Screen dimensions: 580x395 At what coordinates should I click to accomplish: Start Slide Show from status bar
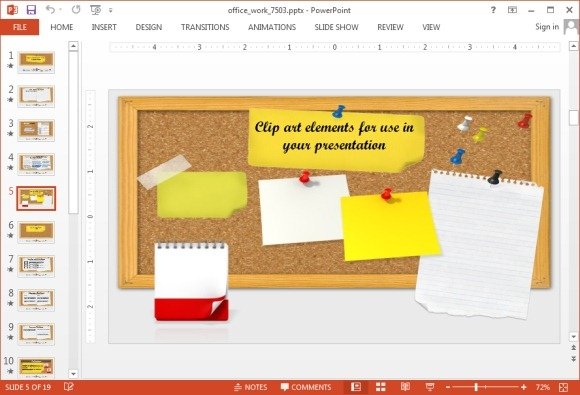point(430,387)
